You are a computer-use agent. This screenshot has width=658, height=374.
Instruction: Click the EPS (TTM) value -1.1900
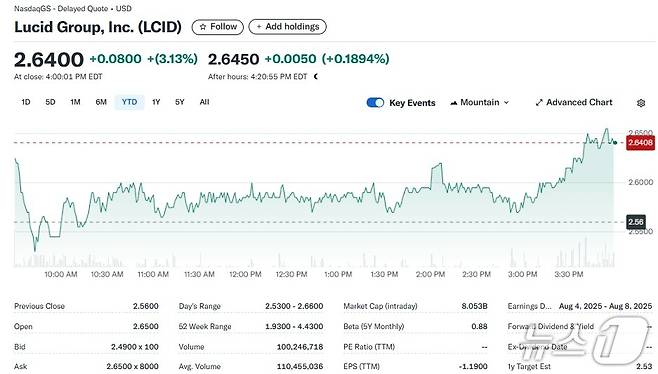473,366
